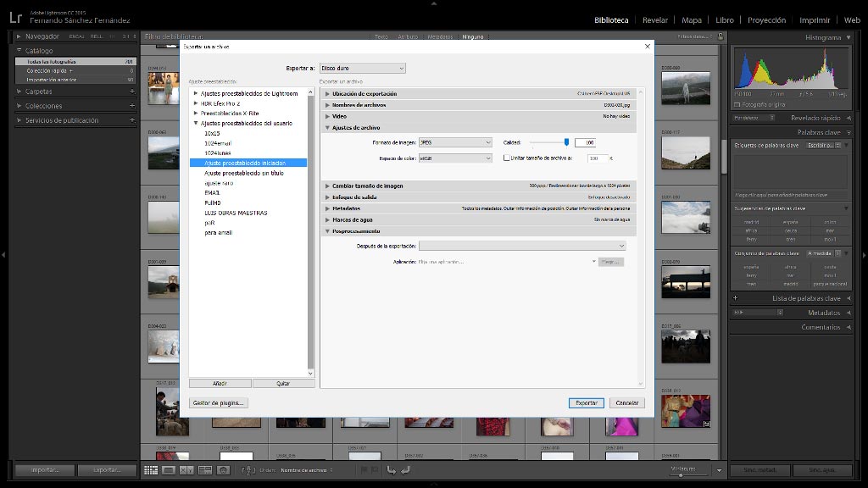Add new folder with Carpetas plus
868x488 pixels.
[x=132, y=91]
